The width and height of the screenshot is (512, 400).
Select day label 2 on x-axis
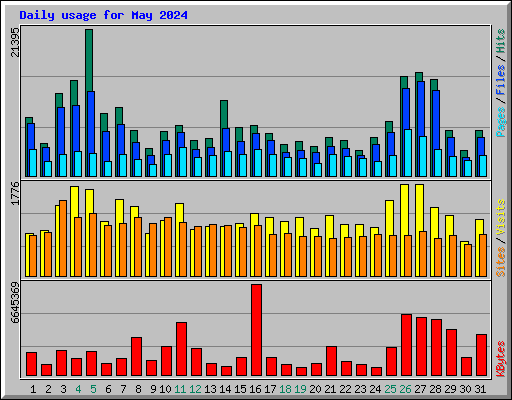[48, 389]
